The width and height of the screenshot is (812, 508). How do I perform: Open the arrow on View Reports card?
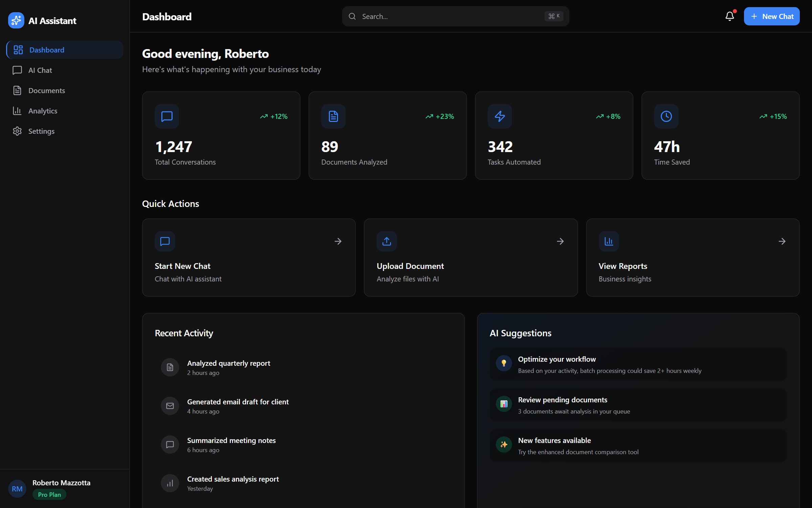click(782, 241)
